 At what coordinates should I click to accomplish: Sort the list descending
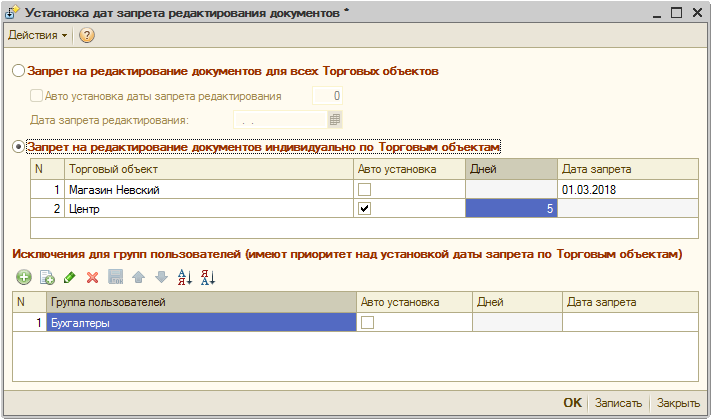[207, 277]
